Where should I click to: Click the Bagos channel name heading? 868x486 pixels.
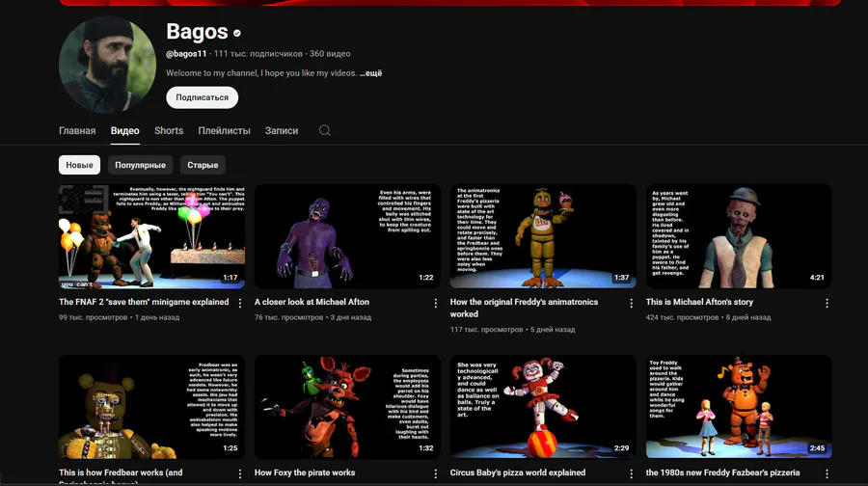[x=197, y=32]
